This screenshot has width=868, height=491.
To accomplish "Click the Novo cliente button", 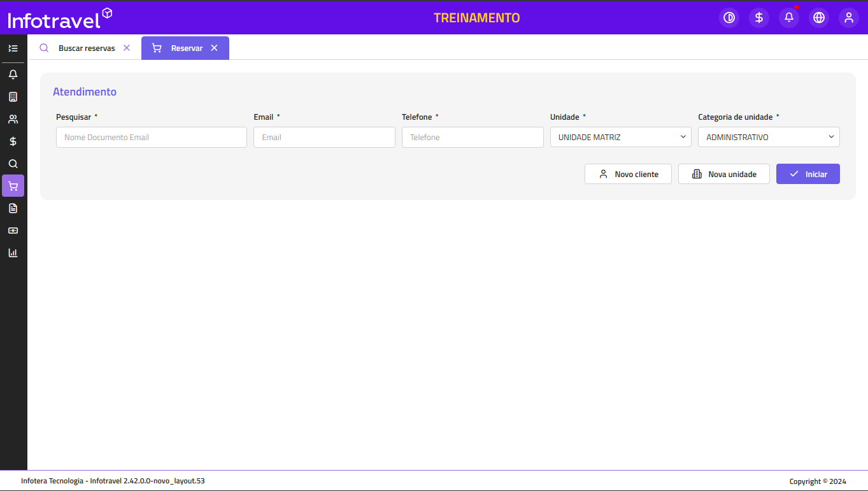I will (x=628, y=174).
